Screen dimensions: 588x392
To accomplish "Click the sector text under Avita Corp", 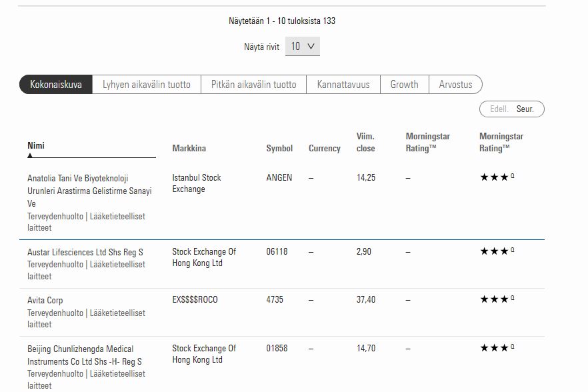I will pyautogui.click(x=86, y=319).
